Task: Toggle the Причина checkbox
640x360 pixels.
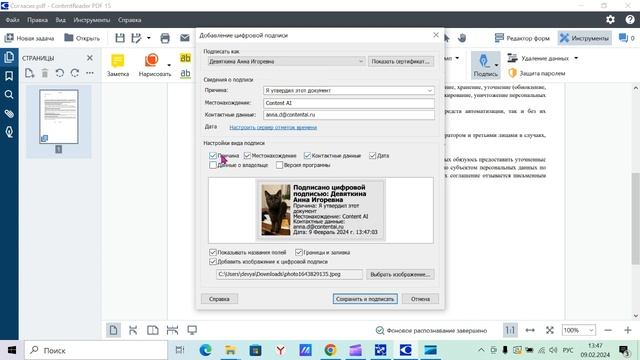Action: coord(213,156)
